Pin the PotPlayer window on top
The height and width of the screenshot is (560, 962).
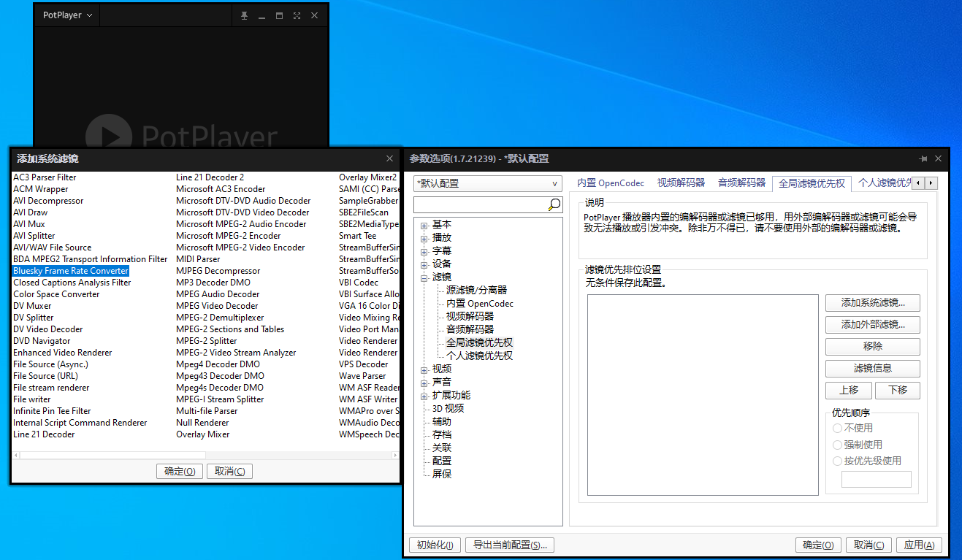click(244, 15)
